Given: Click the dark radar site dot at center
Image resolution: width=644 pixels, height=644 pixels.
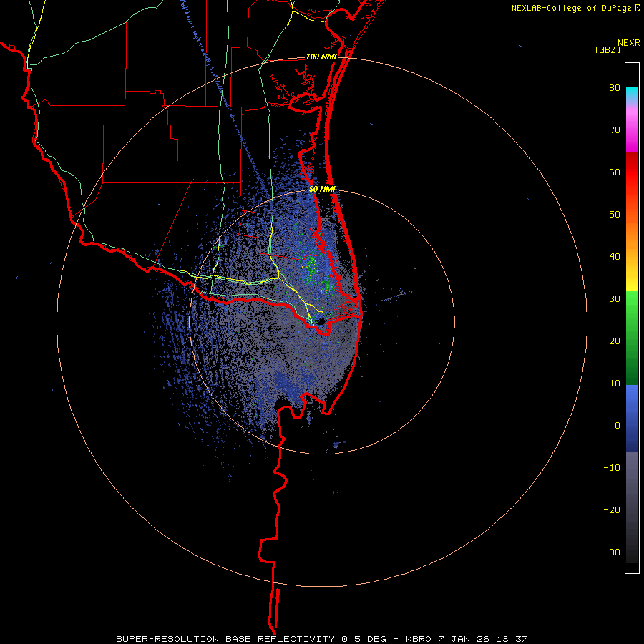Looking at the screenshot, I should (x=321, y=321).
